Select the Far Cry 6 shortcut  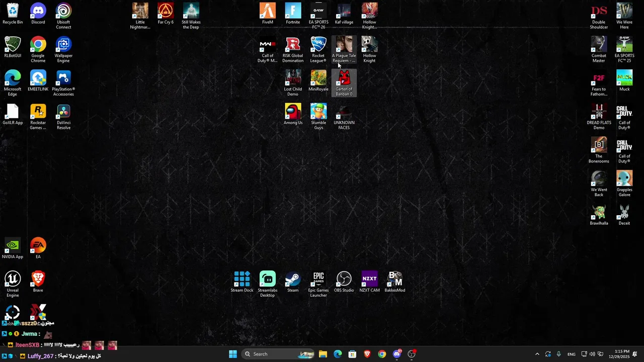[166, 14]
